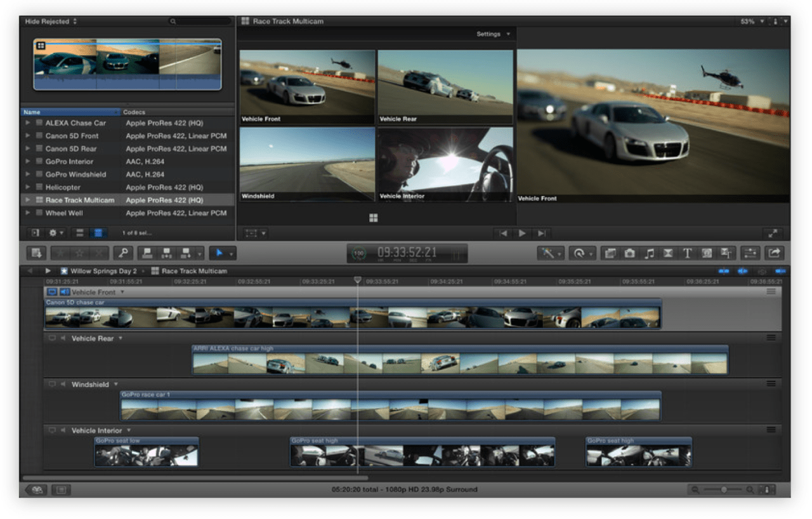Switch to the Vehicle Interior angle preview

click(x=445, y=164)
